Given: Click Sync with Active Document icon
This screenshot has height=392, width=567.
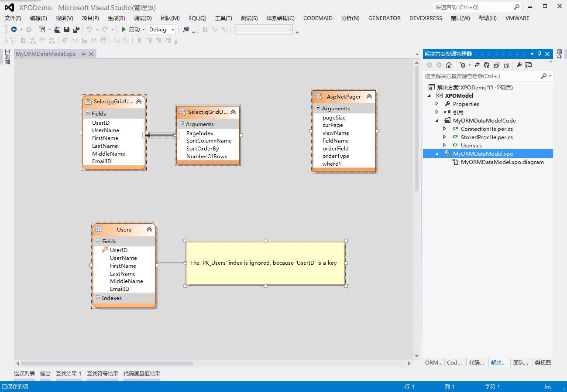Looking at the screenshot, I should coord(477,65).
